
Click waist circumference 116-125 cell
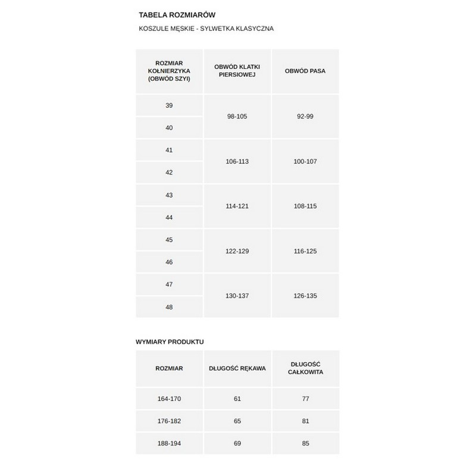coord(305,251)
